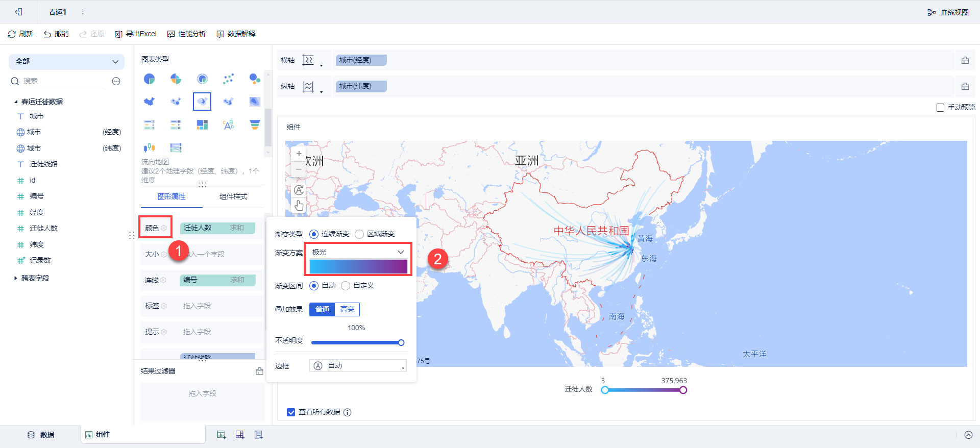The width and height of the screenshot is (980, 448).
Task: Enable the manual preview checkbox
Action: (x=940, y=108)
